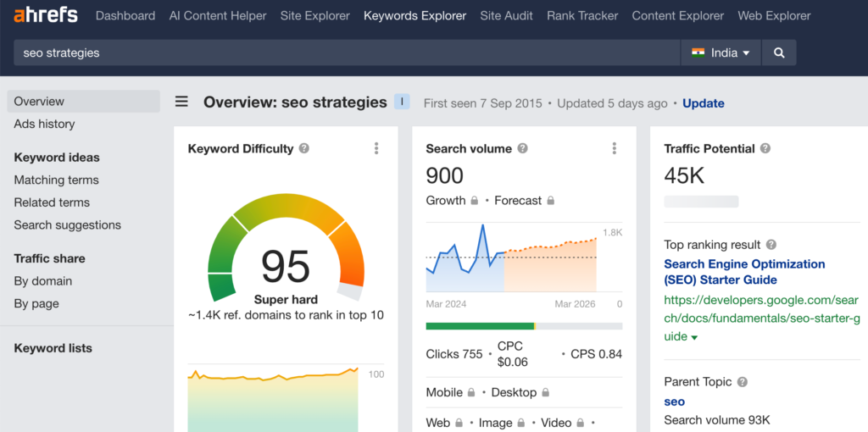
Task: Click the Search volume value 900
Action: pyautogui.click(x=444, y=176)
